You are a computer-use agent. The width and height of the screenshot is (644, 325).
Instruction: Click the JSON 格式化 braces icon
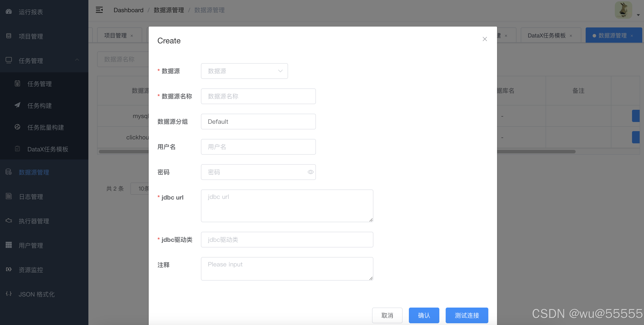[x=9, y=293]
